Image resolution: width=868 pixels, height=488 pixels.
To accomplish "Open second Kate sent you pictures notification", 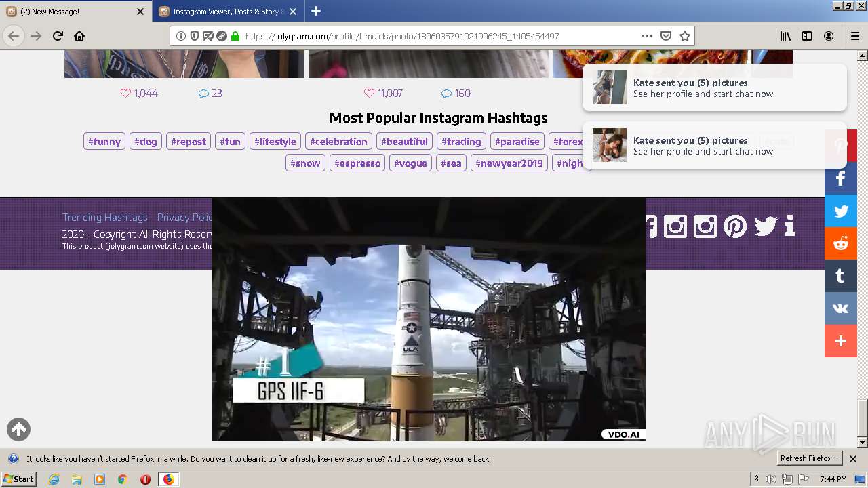I will pos(714,145).
